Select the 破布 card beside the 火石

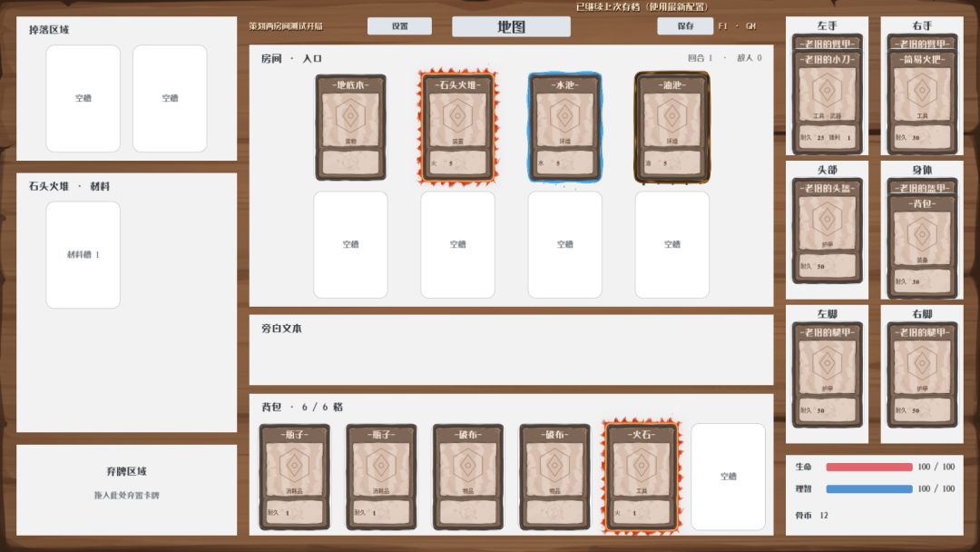coord(554,477)
